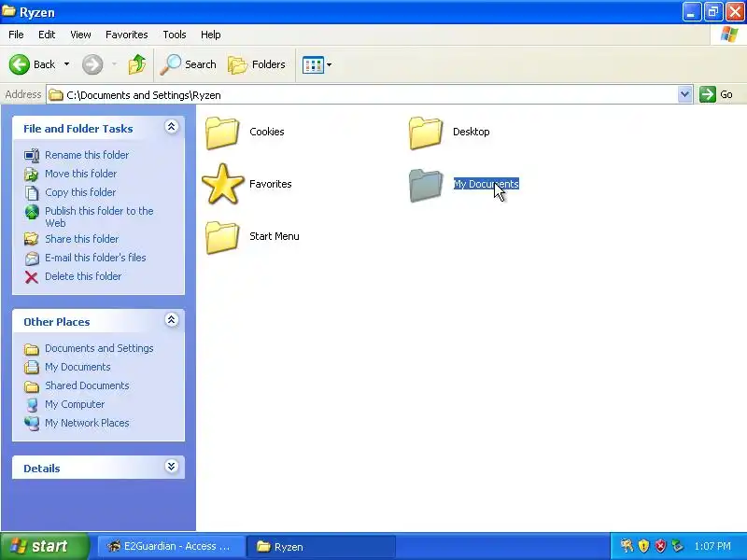The image size is (747, 560).
Task: Click the My Network Places icon
Action: coord(32,424)
